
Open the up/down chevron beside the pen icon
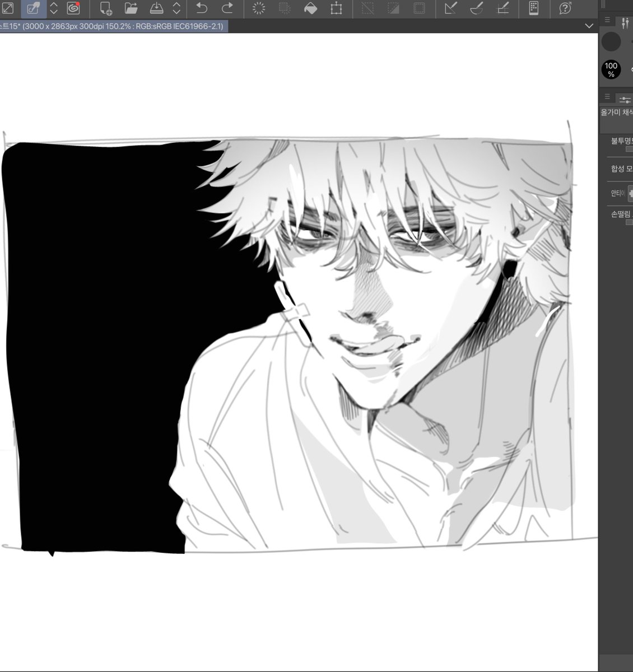(54, 8)
